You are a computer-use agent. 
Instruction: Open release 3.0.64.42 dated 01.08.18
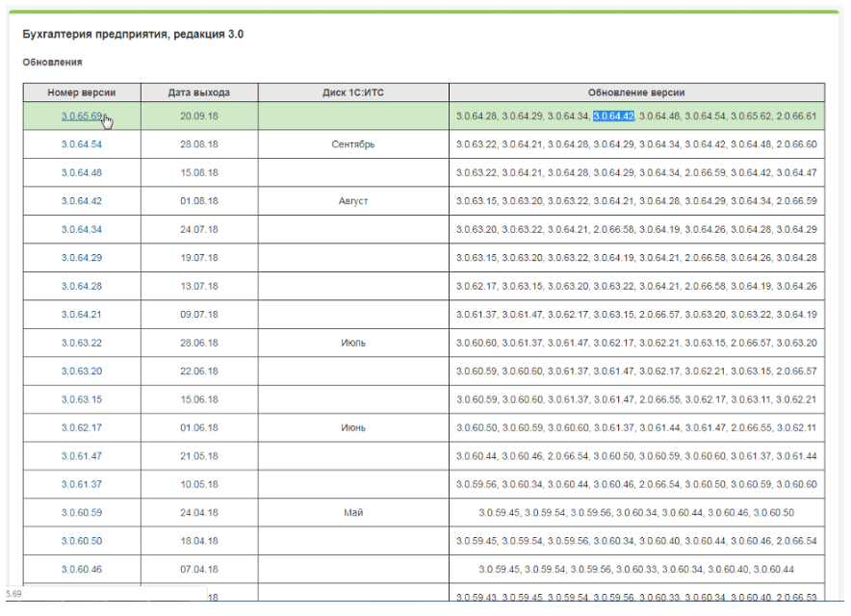coord(82,201)
